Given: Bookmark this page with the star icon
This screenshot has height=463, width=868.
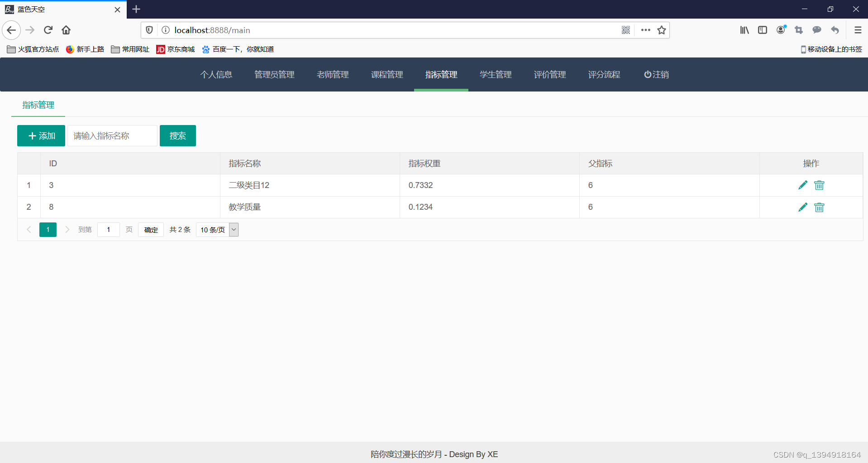Looking at the screenshot, I should [x=662, y=30].
